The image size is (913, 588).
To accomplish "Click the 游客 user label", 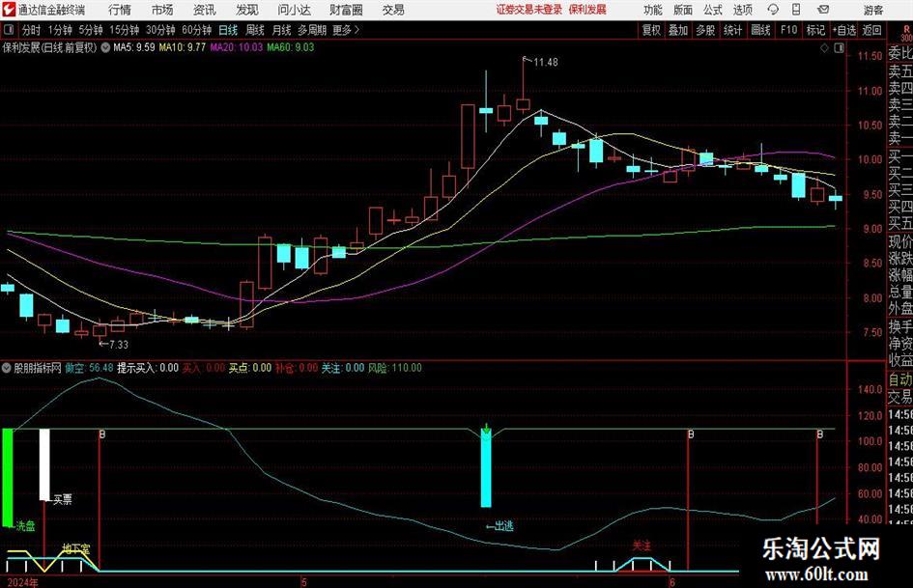I will 873,10.
